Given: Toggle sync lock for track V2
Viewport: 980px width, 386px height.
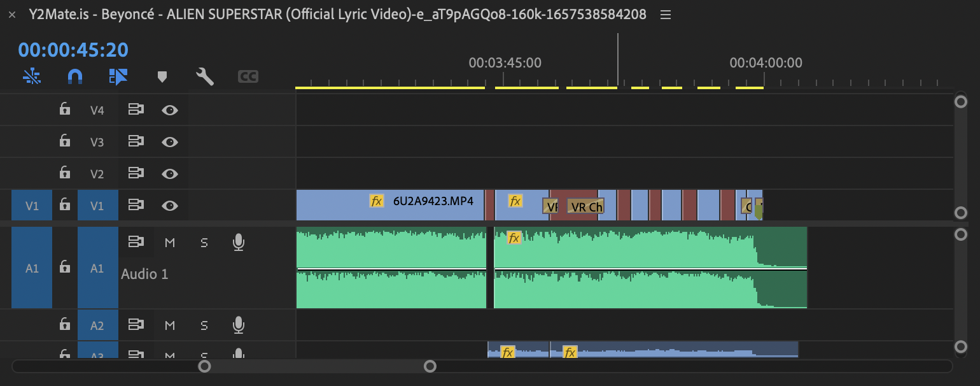Looking at the screenshot, I should 135,173.
